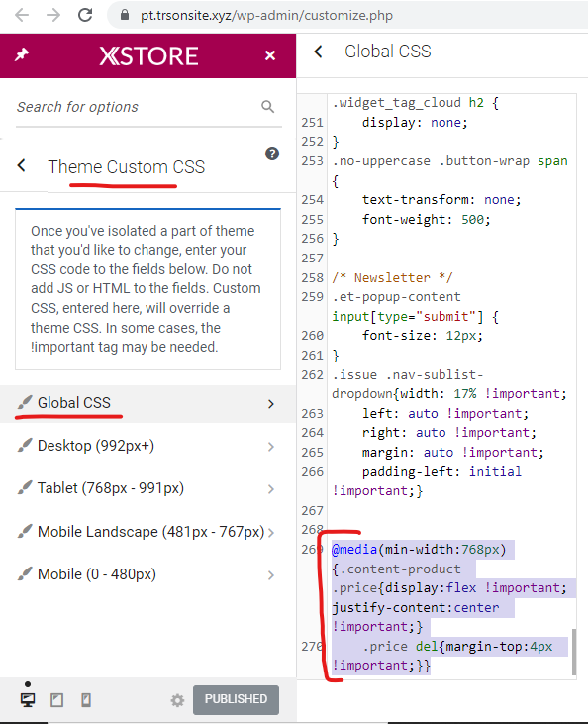The width and height of the screenshot is (588, 724).
Task: Click the Published button
Action: pyautogui.click(x=236, y=700)
